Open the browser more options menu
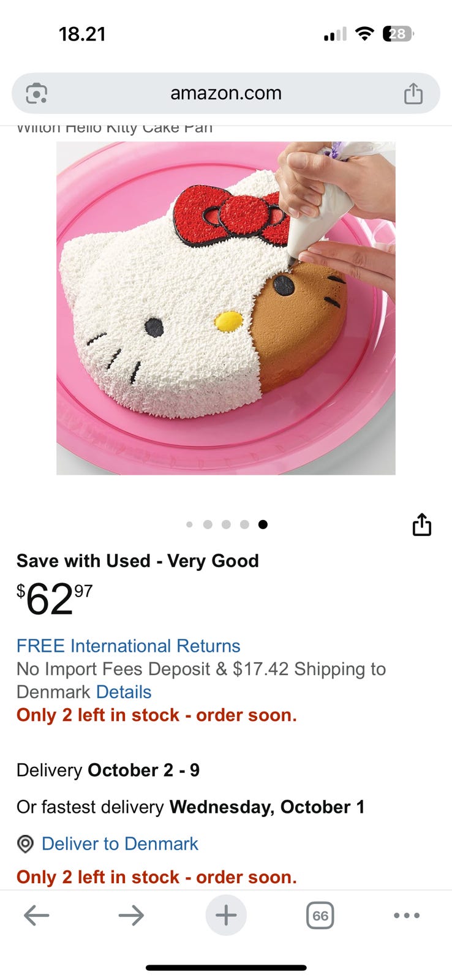The height and width of the screenshot is (980, 452). point(407,916)
